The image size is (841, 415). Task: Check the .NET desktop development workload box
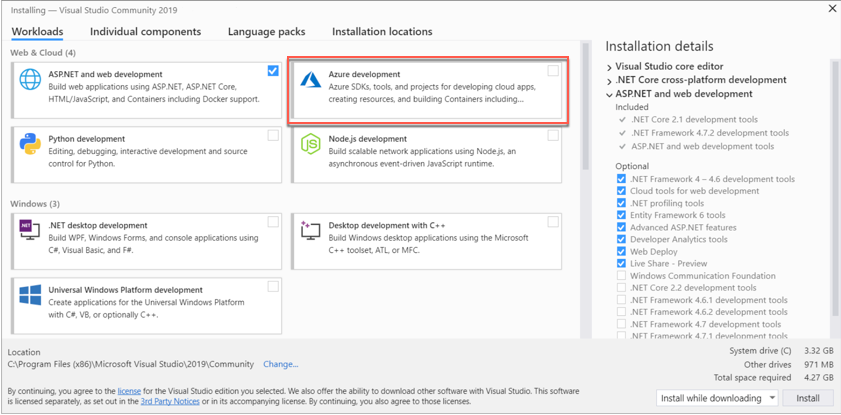coord(273,221)
